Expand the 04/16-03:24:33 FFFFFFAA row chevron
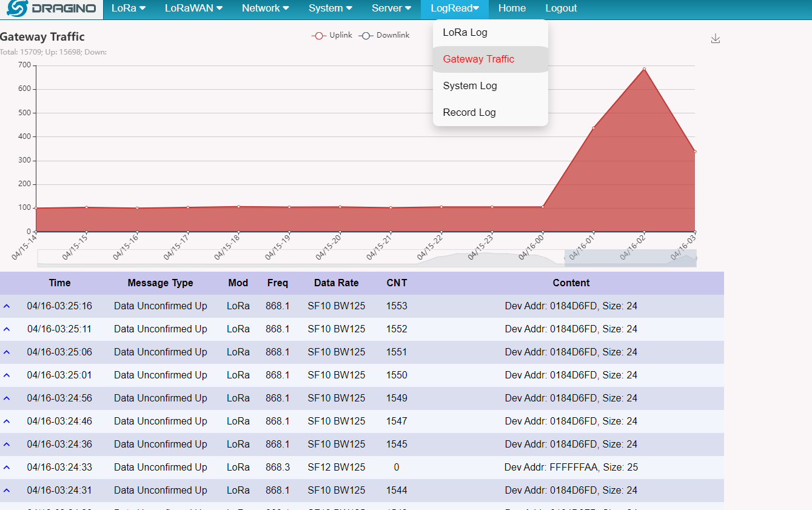Viewport: 812px width, 510px height. coord(7,468)
